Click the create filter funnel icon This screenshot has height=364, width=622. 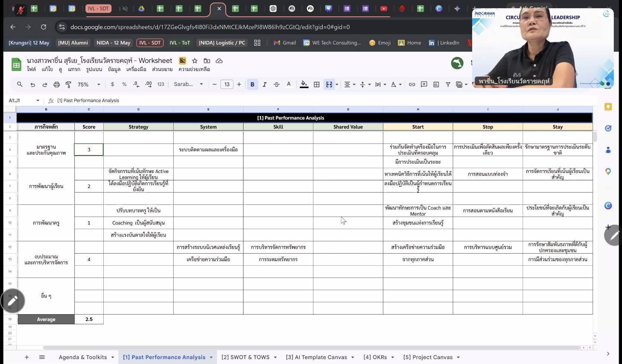point(448,85)
